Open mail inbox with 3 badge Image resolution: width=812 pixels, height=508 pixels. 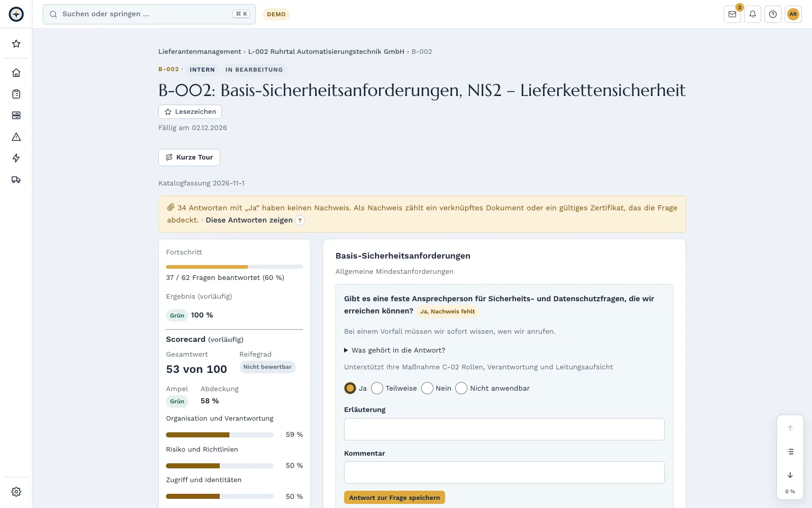click(x=732, y=14)
